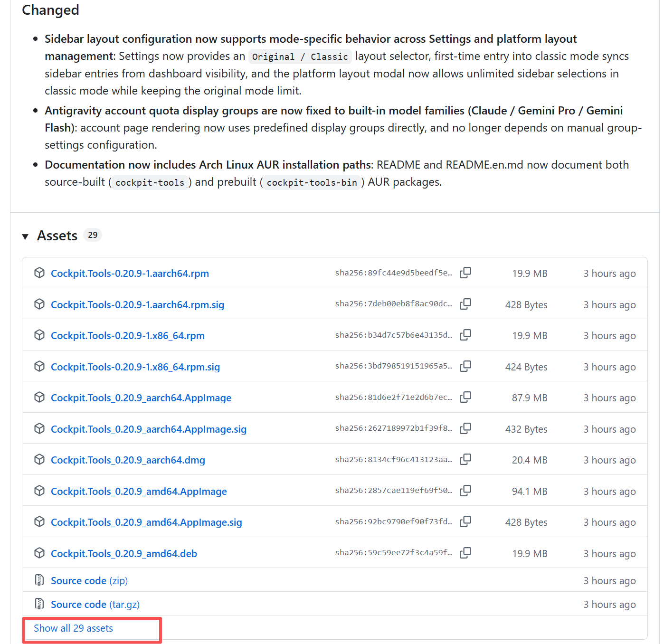Copy SHA256 hash for aarch64.AppImage.sig asset
The width and height of the screenshot is (664, 644).
pyautogui.click(x=465, y=428)
